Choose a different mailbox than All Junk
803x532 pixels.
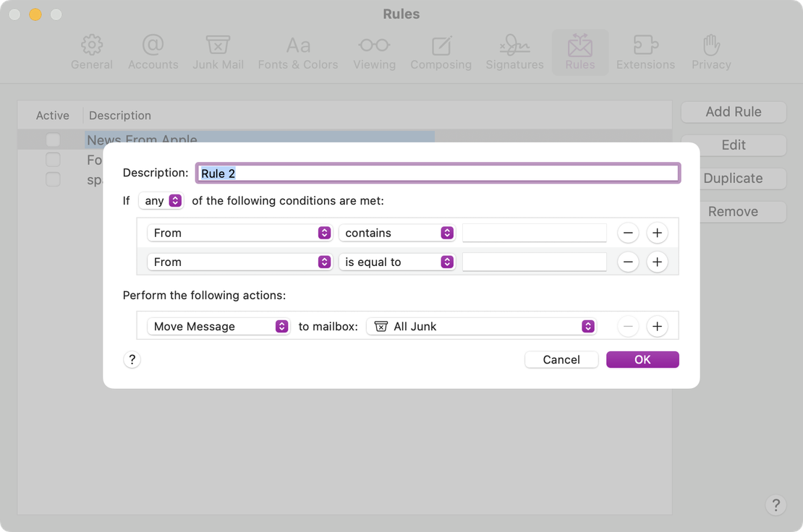pyautogui.click(x=481, y=327)
